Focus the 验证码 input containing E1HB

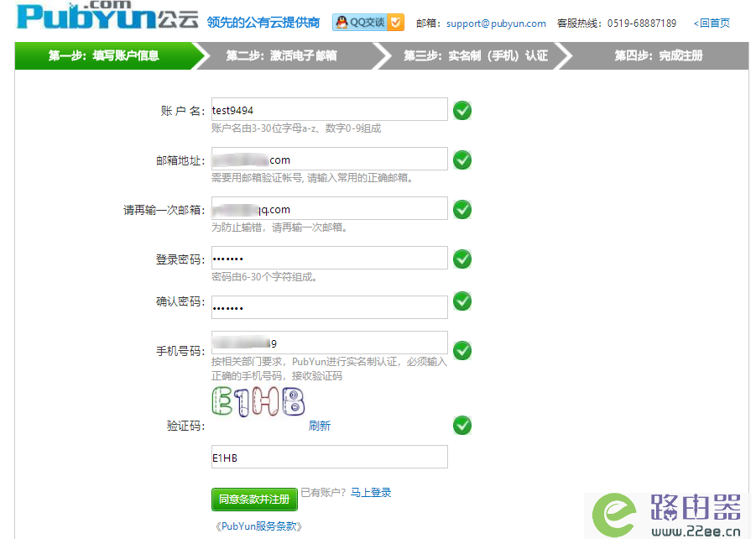pyautogui.click(x=329, y=457)
